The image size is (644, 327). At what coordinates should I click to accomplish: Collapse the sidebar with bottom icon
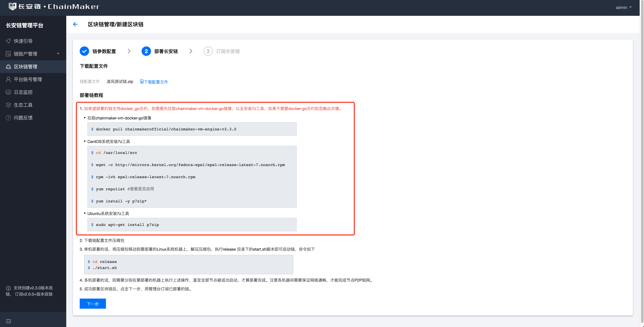[x=8, y=321]
